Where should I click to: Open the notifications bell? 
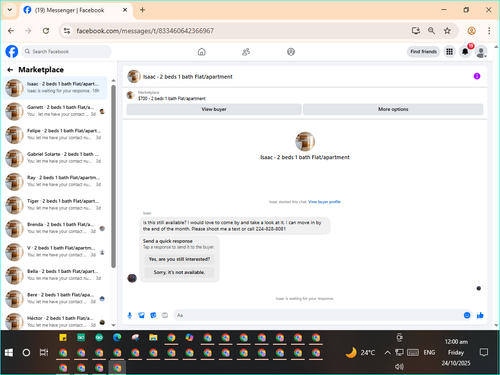point(465,52)
